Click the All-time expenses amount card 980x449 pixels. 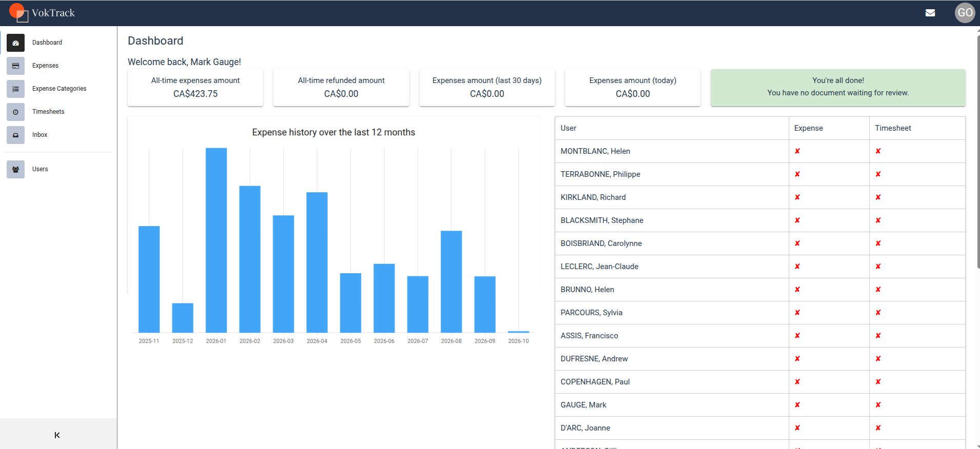coord(195,88)
